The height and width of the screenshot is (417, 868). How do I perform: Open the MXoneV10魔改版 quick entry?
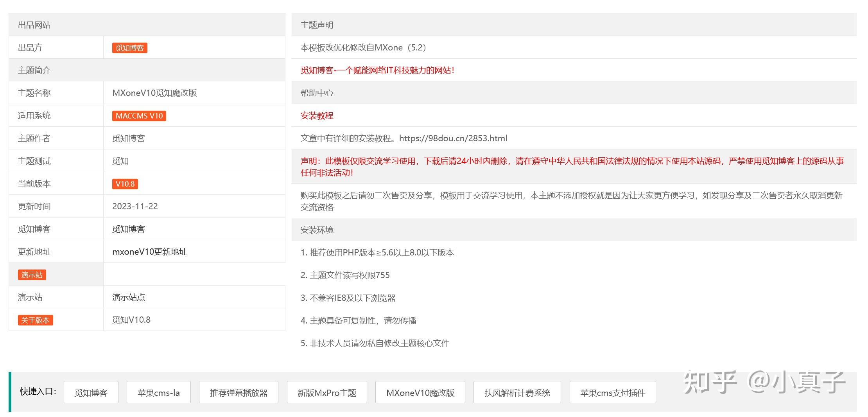pyautogui.click(x=420, y=392)
